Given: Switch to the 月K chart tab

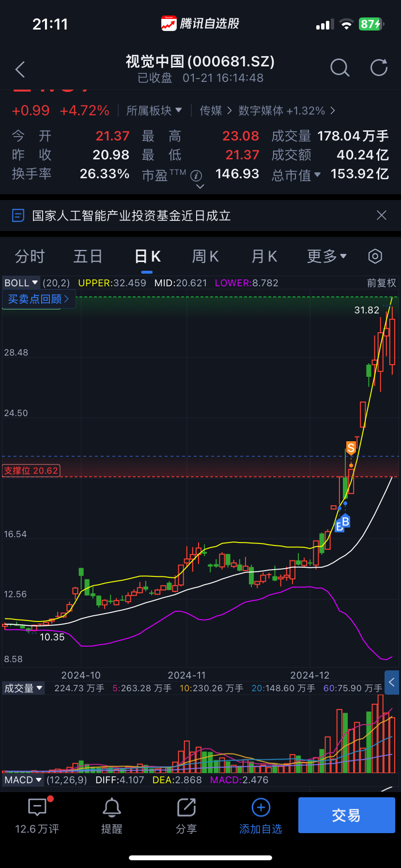Looking at the screenshot, I should [x=264, y=256].
